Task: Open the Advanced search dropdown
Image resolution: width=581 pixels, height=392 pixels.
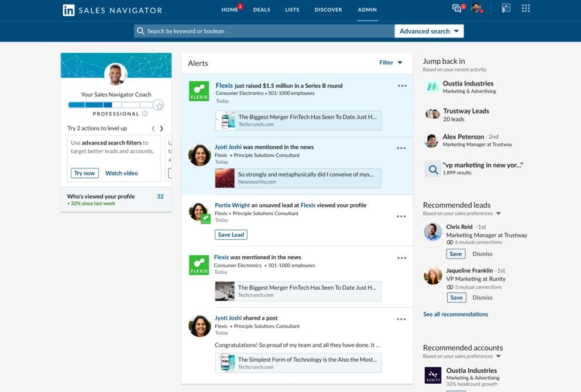Action: coord(429,31)
